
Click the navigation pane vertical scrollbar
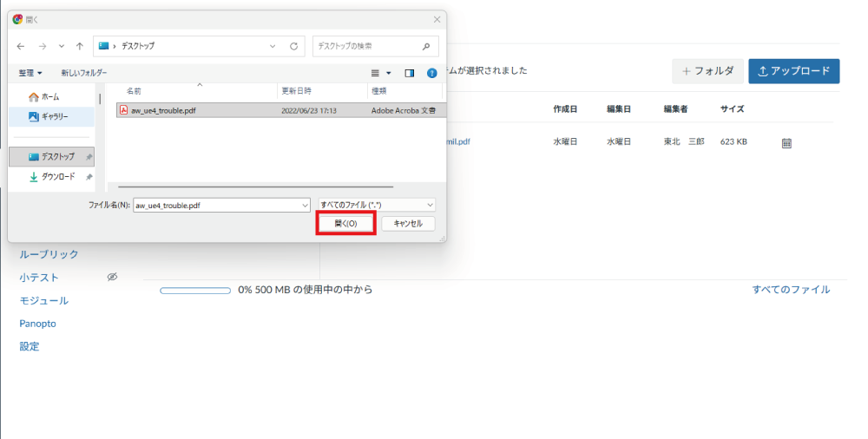tap(100, 100)
